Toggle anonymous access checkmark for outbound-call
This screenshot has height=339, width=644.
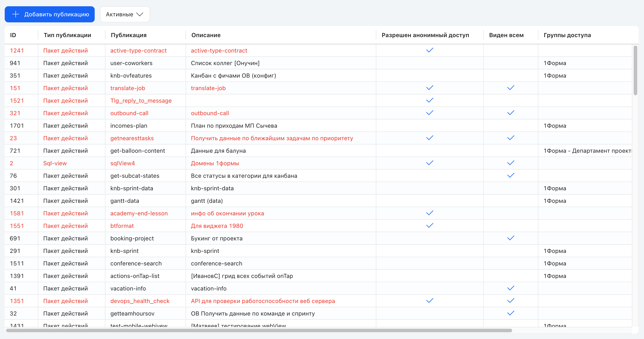tap(430, 113)
